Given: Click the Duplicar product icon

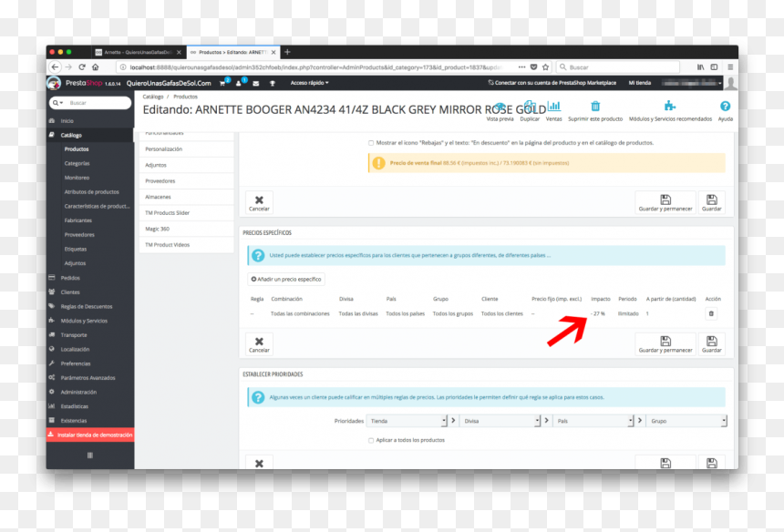Looking at the screenshot, I should click(530, 107).
